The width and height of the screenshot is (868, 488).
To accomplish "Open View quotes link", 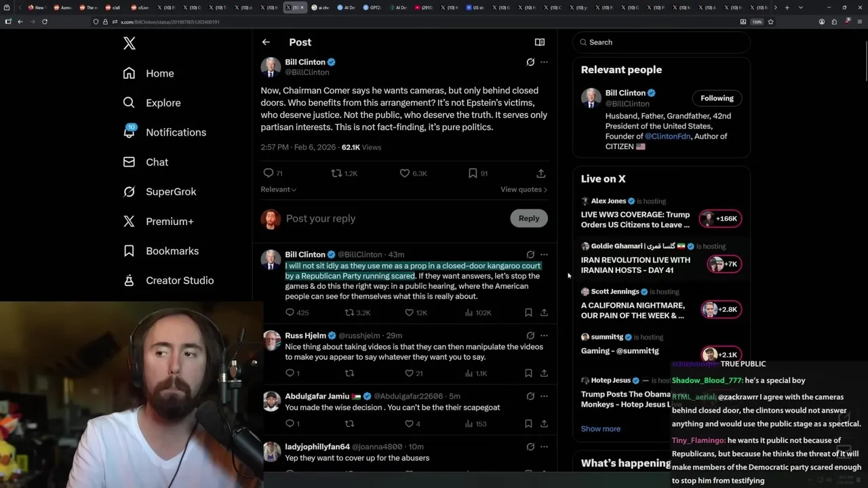I will tap(524, 190).
